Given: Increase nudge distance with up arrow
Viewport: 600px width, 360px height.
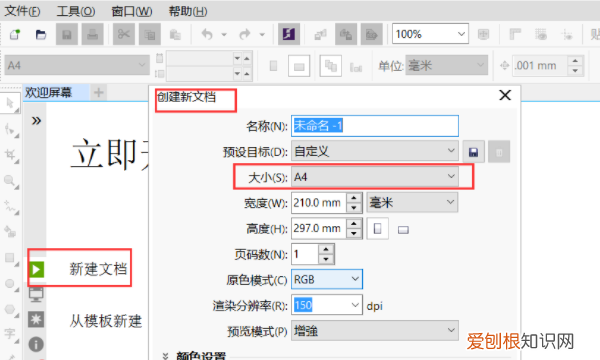Looking at the screenshot, I should 575,61.
